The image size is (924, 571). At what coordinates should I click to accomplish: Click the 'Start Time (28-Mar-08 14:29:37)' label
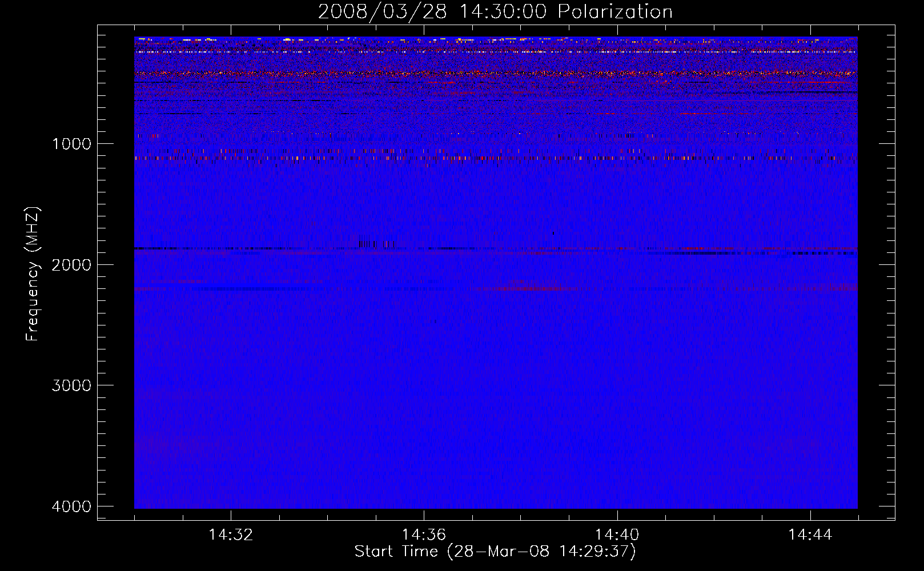point(495,552)
